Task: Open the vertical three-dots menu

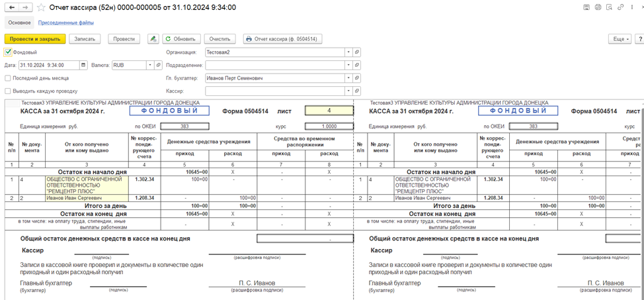Action: pyautogui.click(x=631, y=7)
